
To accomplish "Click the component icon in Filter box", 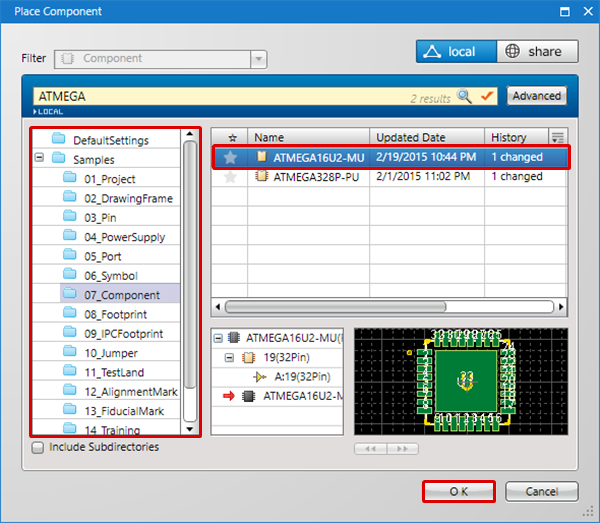I will (x=67, y=59).
